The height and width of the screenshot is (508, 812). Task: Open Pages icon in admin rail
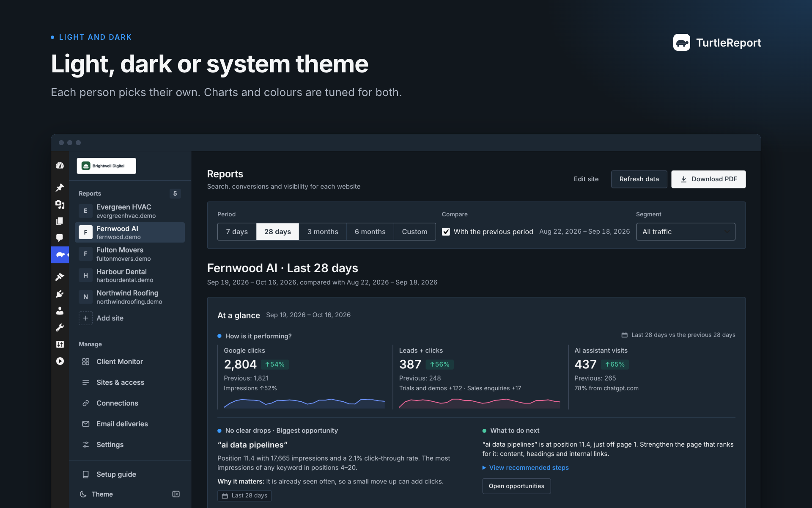60,221
